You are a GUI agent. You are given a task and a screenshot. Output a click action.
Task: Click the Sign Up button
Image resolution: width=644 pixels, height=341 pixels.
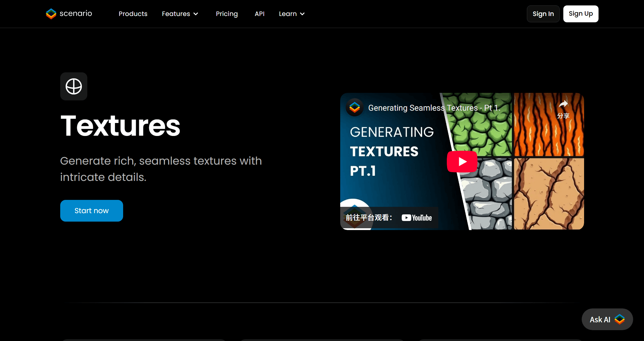[580, 14]
